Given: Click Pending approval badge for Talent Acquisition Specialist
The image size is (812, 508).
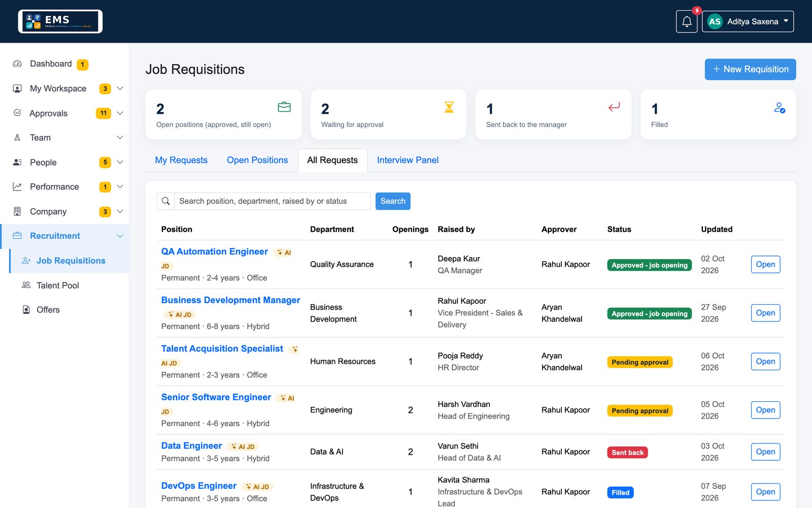Looking at the screenshot, I should point(640,362).
